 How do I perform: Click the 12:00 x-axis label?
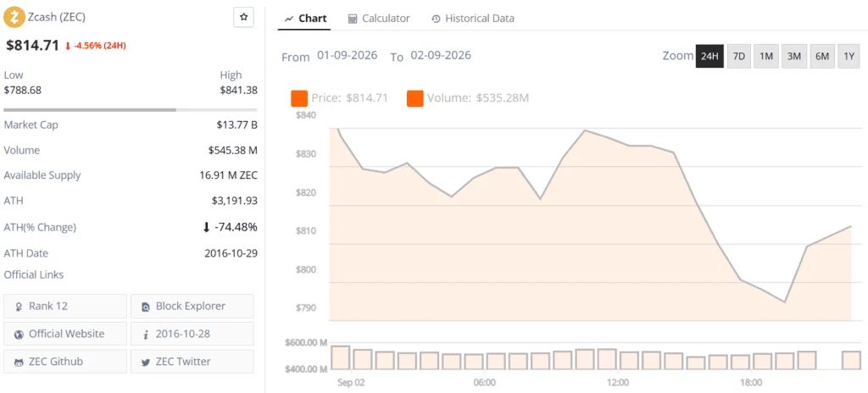[x=618, y=383]
